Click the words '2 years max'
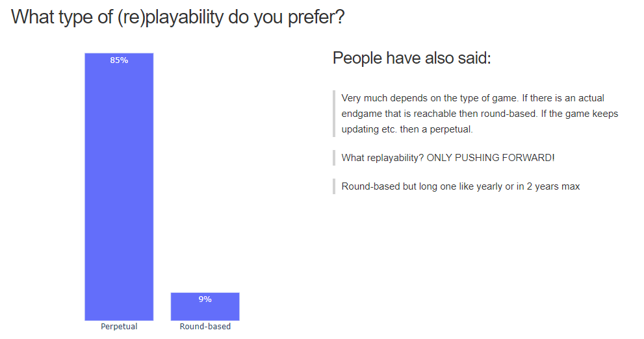The width and height of the screenshot is (644, 339). point(553,186)
